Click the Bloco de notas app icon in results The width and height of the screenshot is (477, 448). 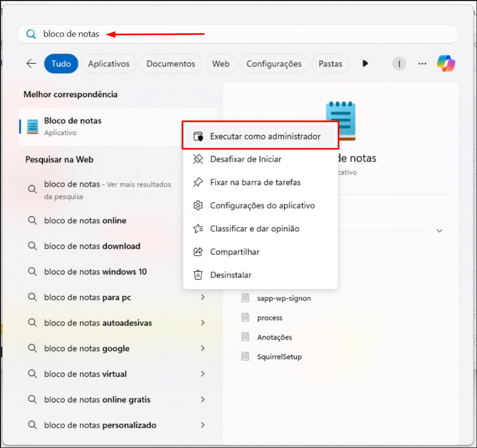click(32, 126)
